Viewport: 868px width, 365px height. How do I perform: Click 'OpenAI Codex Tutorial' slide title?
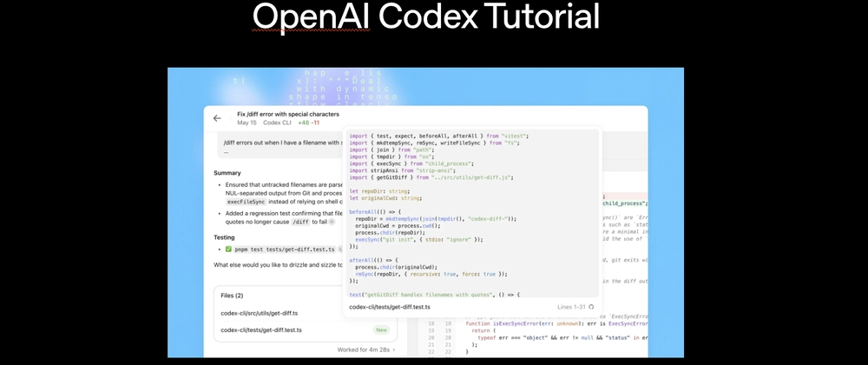pos(425,17)
